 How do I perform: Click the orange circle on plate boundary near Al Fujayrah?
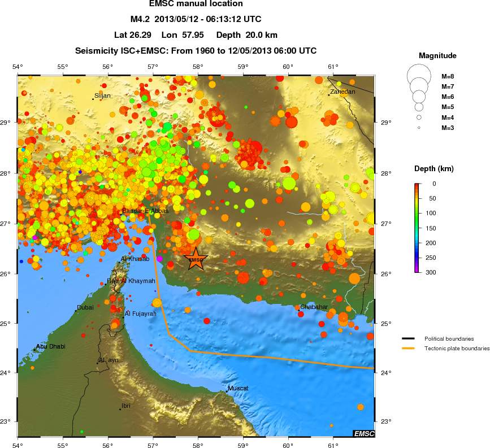(x=157, y=303)
